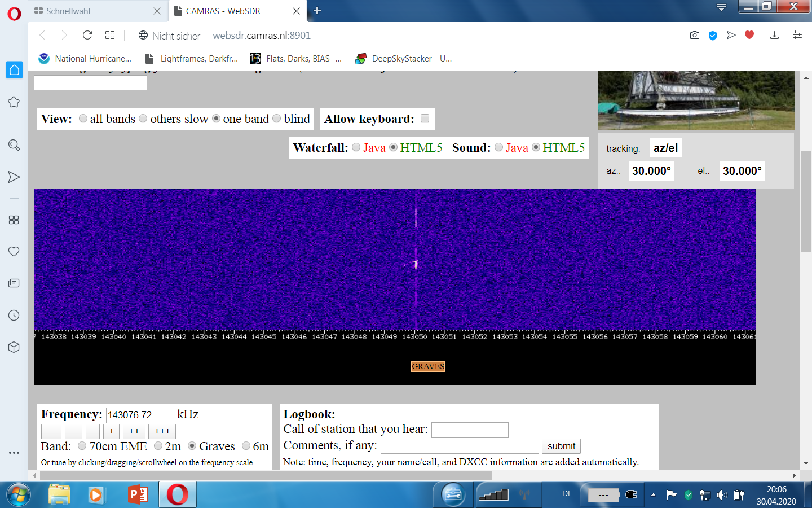Click the single '+' frequency button

click(112, 431)
